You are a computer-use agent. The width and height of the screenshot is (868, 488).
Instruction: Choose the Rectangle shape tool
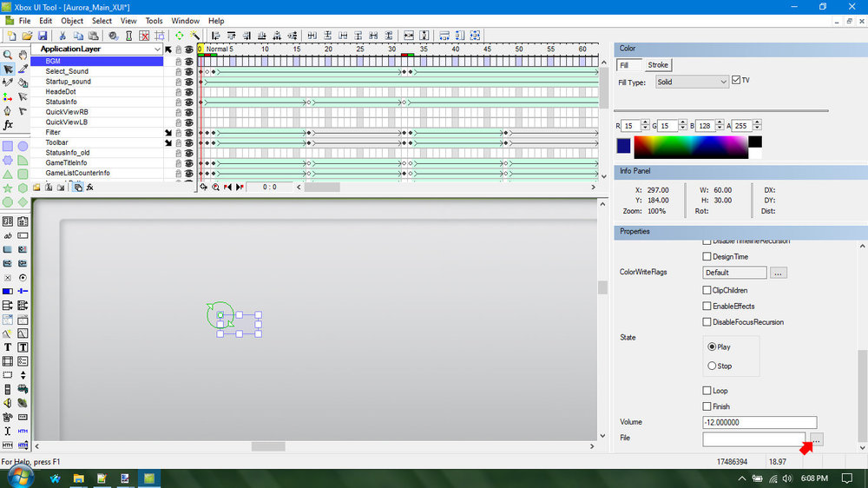pos(8,146)
